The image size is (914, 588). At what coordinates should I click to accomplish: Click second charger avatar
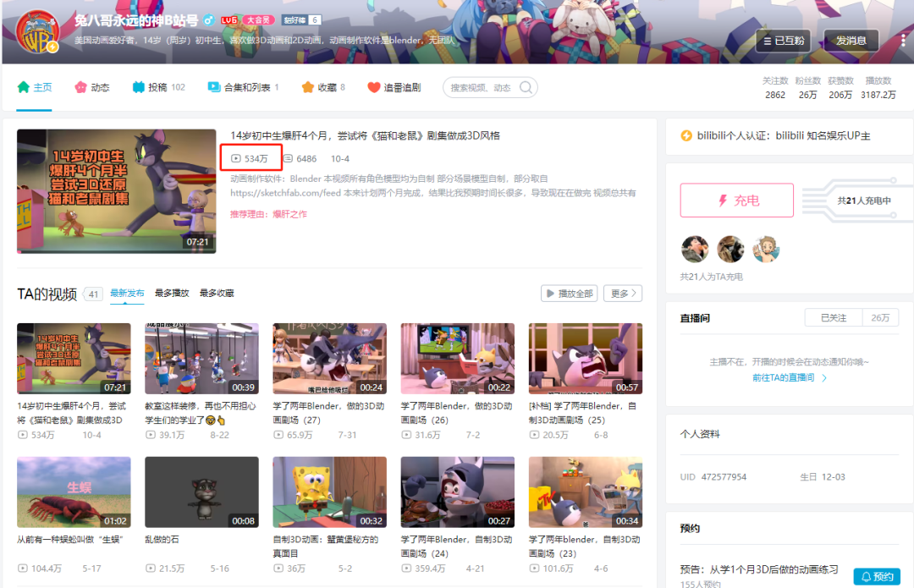tap(730, 250)
